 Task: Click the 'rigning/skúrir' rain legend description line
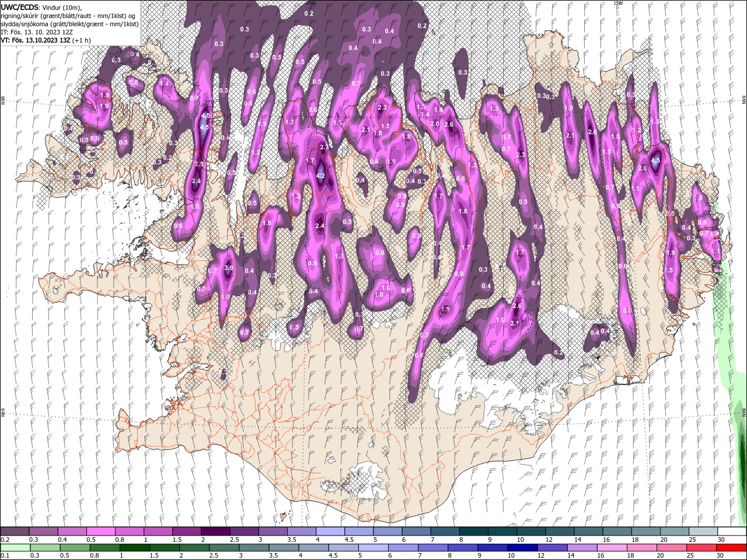coord(68,15)
